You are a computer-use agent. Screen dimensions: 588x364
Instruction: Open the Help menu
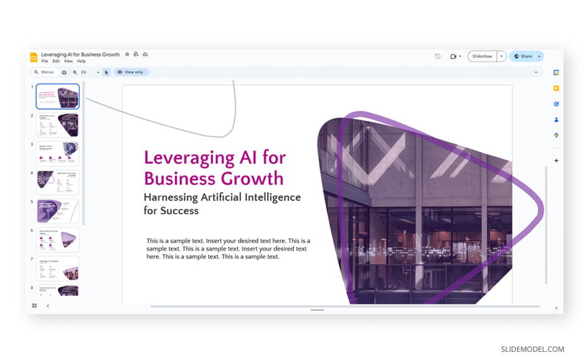(x=81, y=61)
